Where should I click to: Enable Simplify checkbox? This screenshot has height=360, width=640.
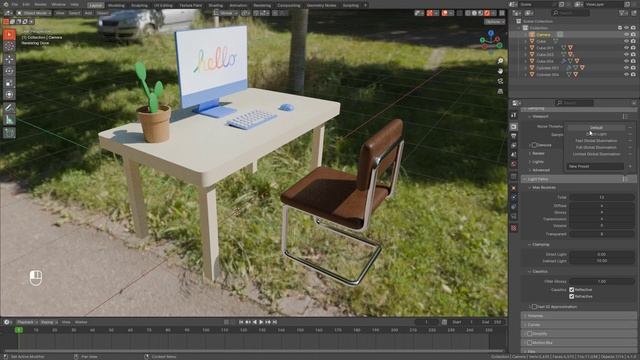[x=529, y=333]
